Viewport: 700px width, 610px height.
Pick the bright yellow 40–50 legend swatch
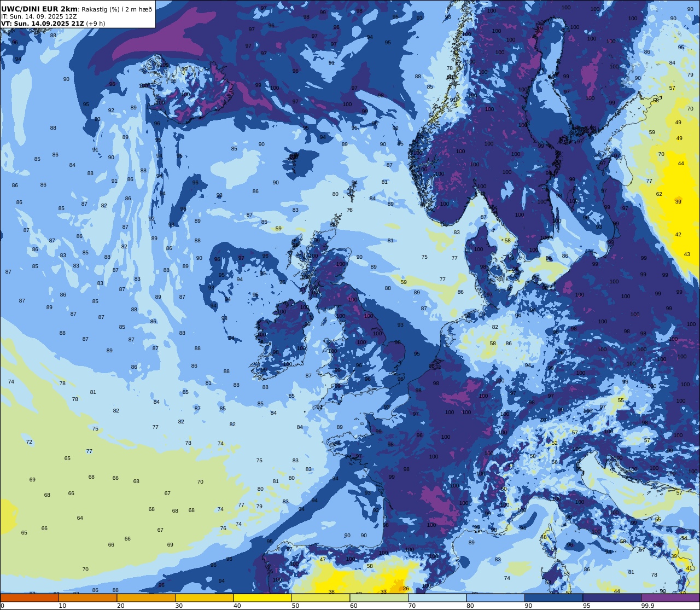[x=262, y=597]
